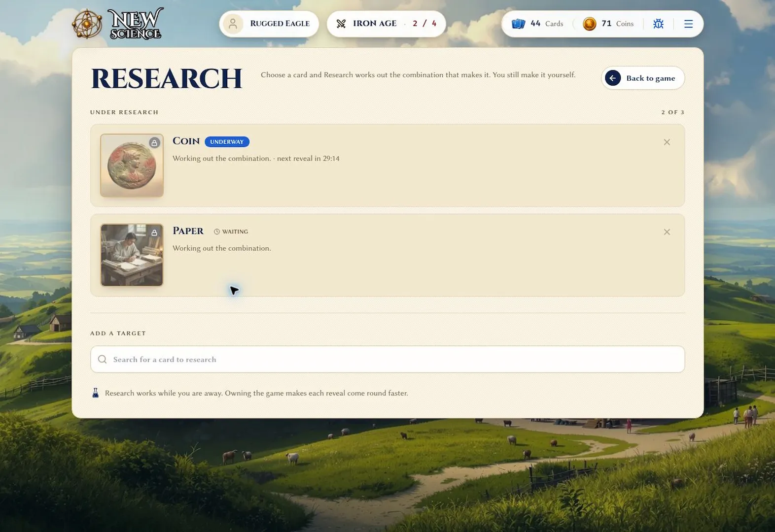The width and height of the screenshot is (775, 532).
Task: Open the bug report icon
Action: pos(658,24)
